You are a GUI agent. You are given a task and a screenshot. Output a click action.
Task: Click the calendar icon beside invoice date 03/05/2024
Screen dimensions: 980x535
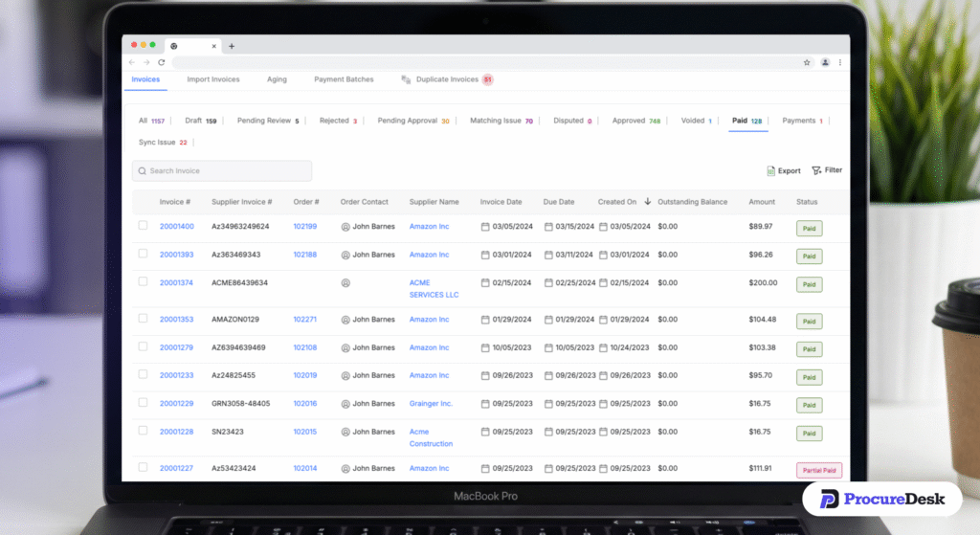(x=485, y=227)
